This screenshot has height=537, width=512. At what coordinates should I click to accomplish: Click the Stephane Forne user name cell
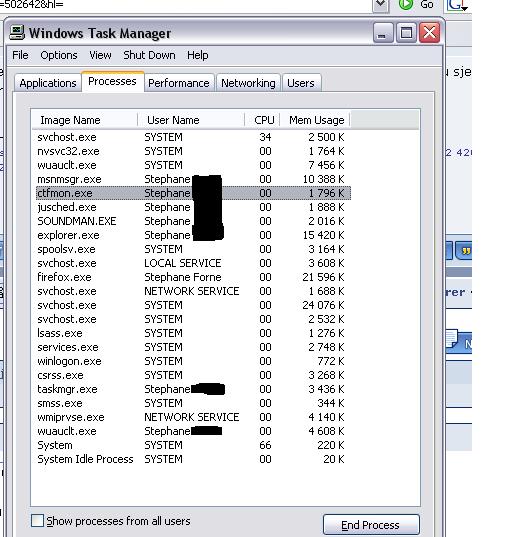pos(183,277)
